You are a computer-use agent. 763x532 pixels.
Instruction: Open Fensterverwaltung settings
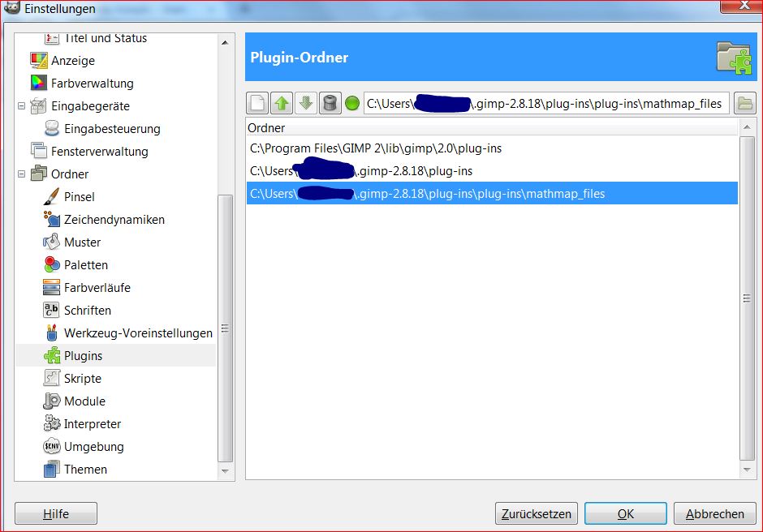coord(99,151)
